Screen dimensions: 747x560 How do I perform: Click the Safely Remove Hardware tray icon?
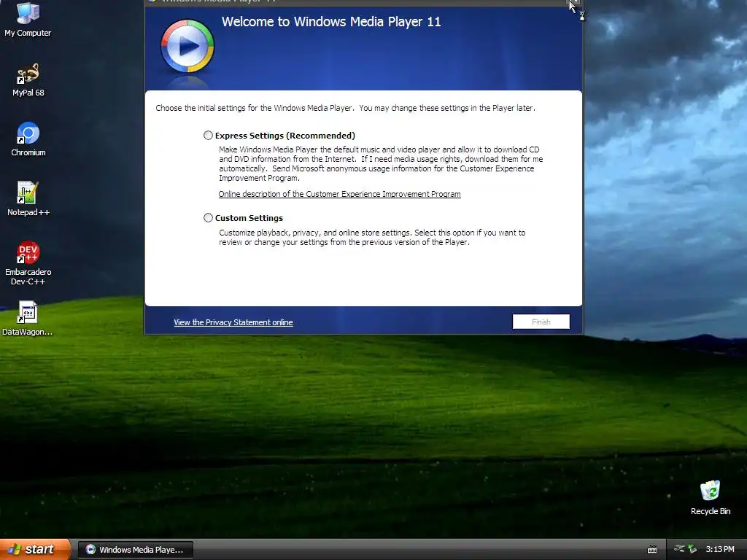tap(679, 549)
